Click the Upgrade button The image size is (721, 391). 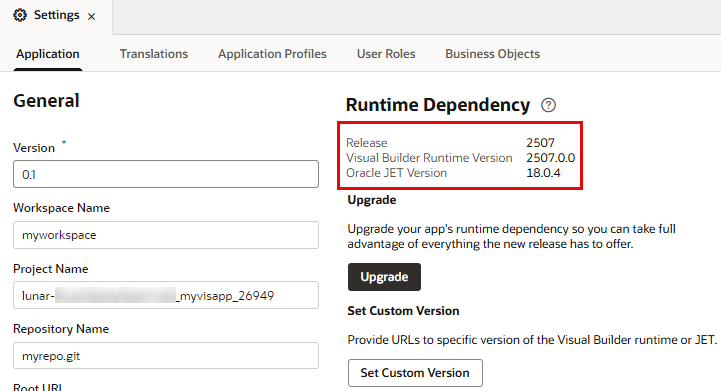[384, 277]
